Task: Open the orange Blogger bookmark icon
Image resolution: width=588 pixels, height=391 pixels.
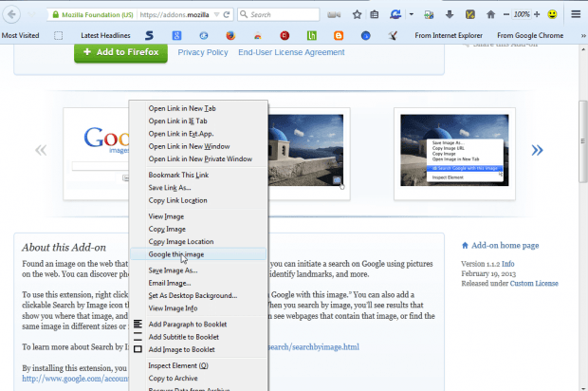Action: [339, 36]
